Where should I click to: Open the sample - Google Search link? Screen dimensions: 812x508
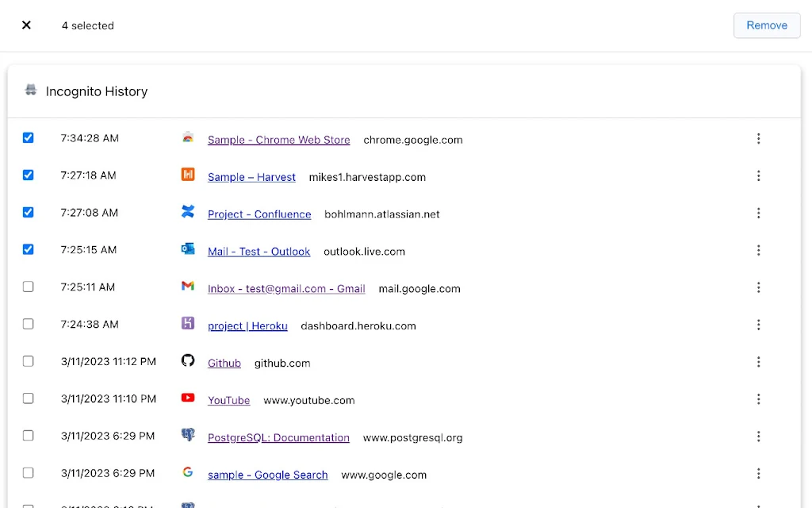(x=267, y=475)
